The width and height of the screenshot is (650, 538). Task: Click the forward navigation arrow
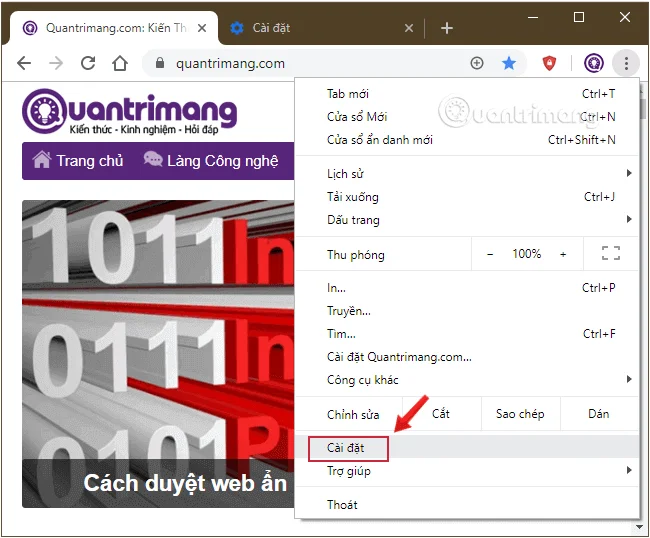coord(56,63)
